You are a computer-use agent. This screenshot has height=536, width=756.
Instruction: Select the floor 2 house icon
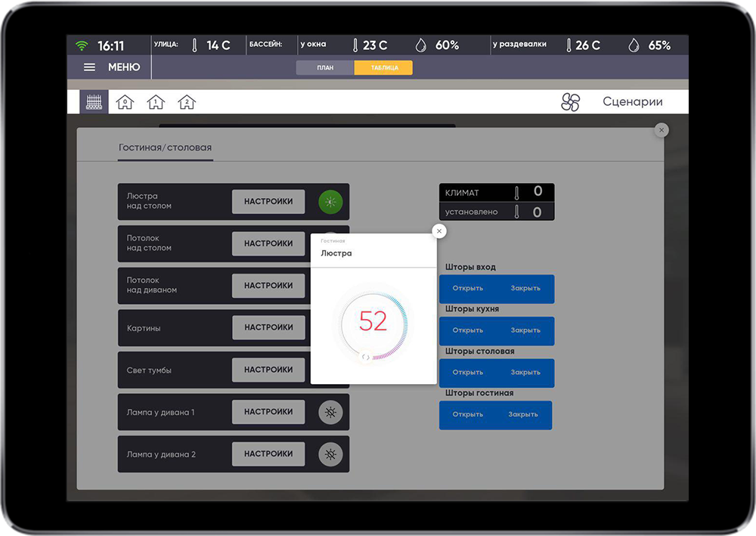pyautogui.click(x=187, y=102)
